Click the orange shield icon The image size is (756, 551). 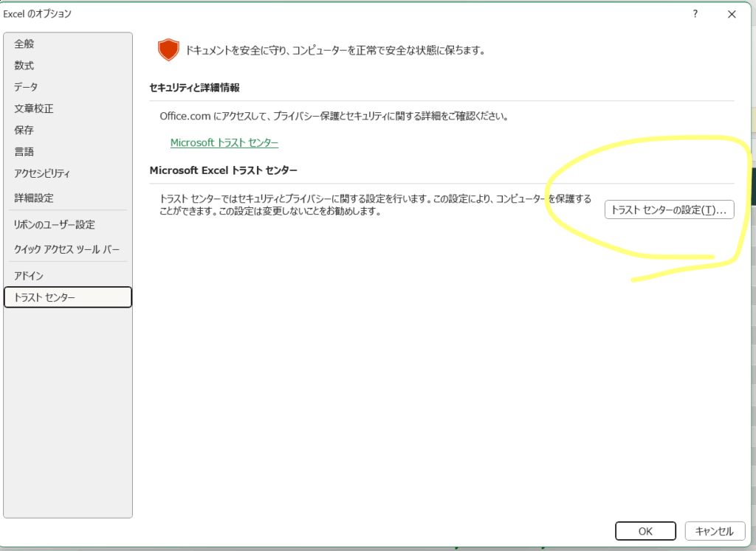(168, 50)
